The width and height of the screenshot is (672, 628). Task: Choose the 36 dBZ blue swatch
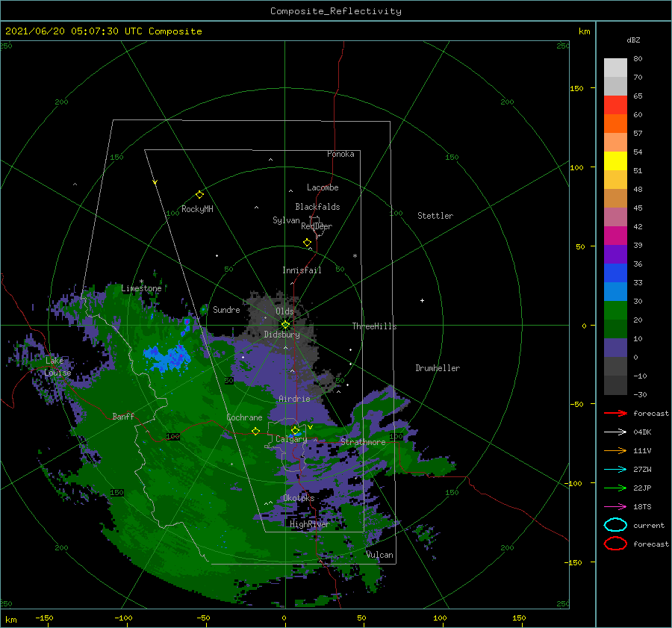tap(615, 273)
